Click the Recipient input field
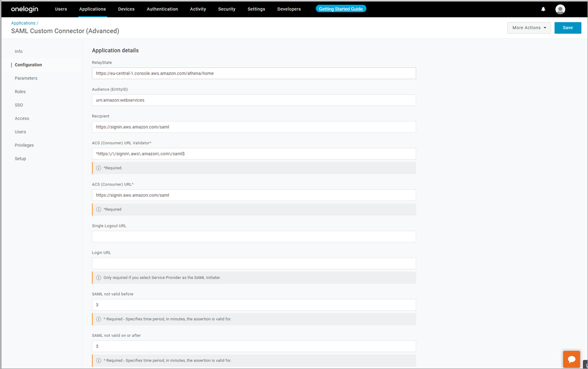Screen dimensions: 588x369 tap(254, 127)
